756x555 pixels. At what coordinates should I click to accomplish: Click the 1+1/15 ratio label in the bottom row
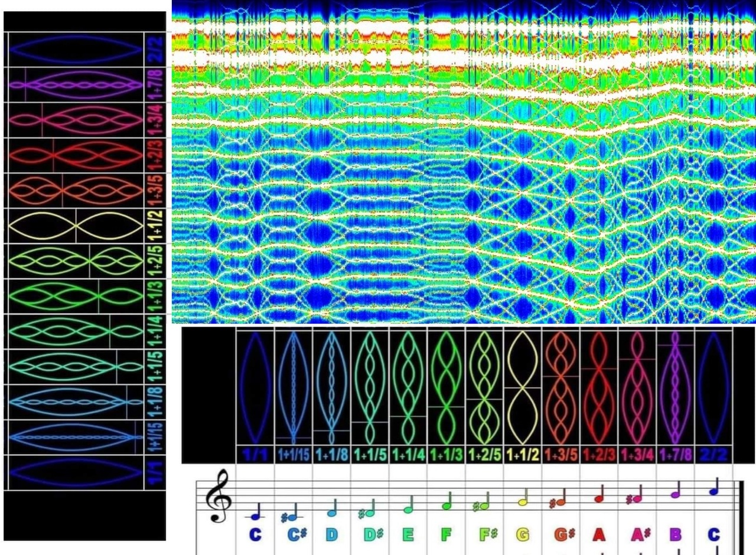click(294, 454)
